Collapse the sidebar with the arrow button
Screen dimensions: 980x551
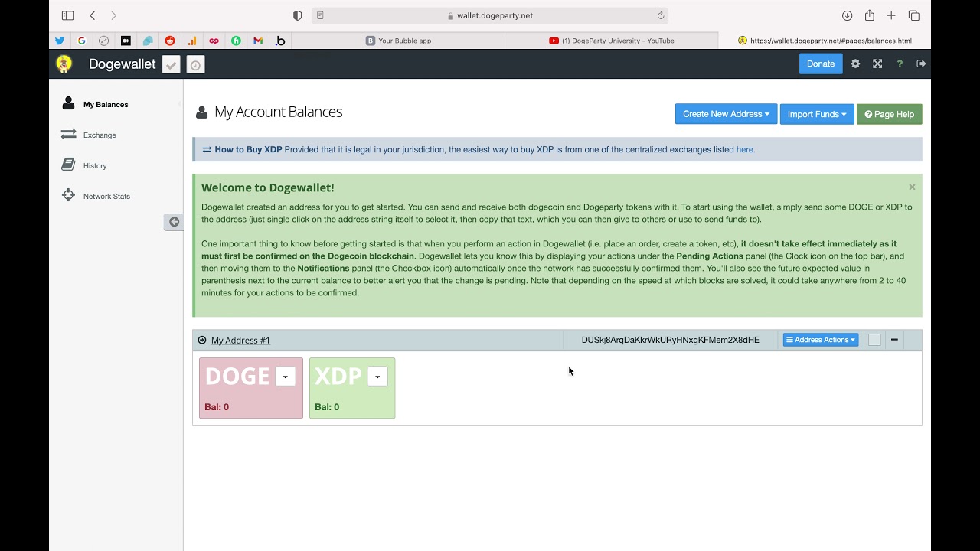[x=174, y=222]
